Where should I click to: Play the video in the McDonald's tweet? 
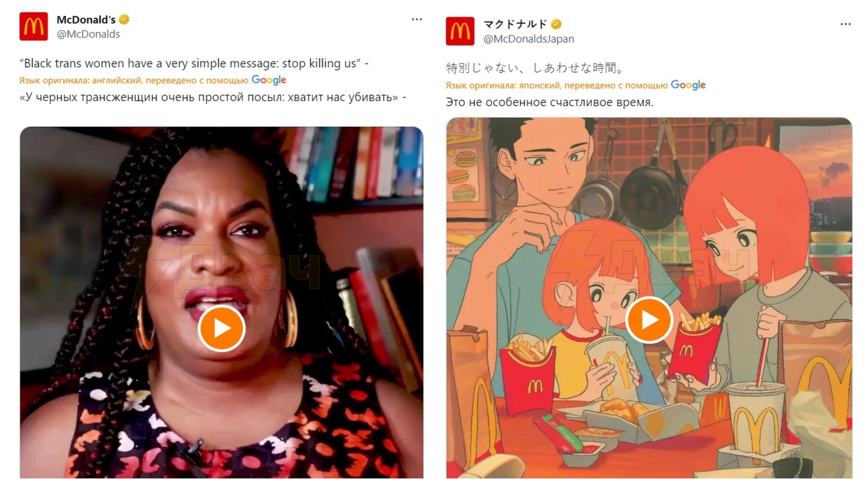pyautogui.click(x=221, y=328)
